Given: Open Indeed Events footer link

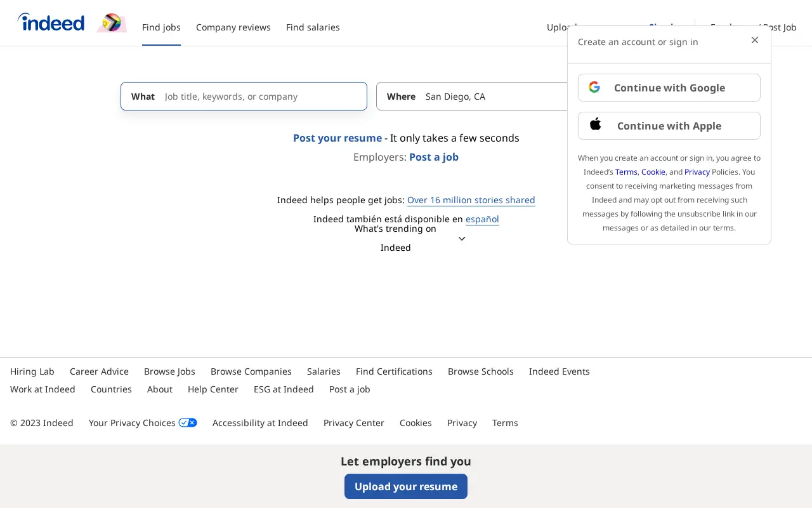Looking at the screenshot, I should click(560, 371).
